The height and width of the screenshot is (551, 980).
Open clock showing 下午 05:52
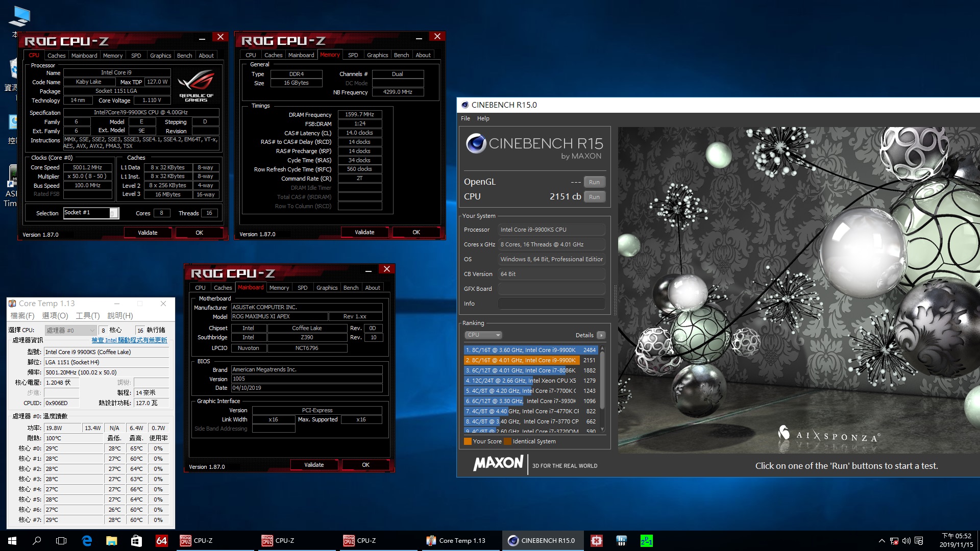[957, 540]
